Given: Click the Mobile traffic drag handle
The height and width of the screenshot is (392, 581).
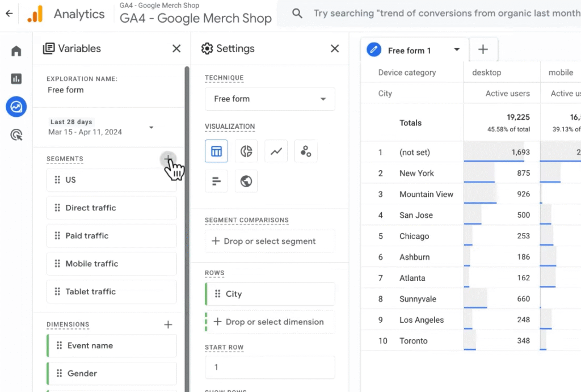Looking at the screenshot, I should click(x=57, y=263).
